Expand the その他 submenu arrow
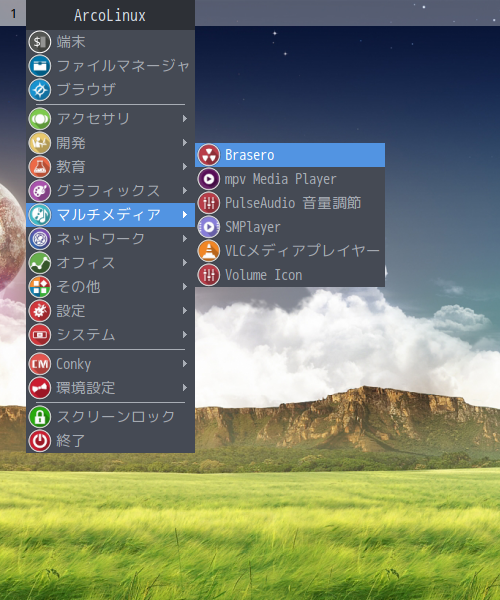Image resolution: width=500 pixels, height=600 pixels. [x=185, y=287]
